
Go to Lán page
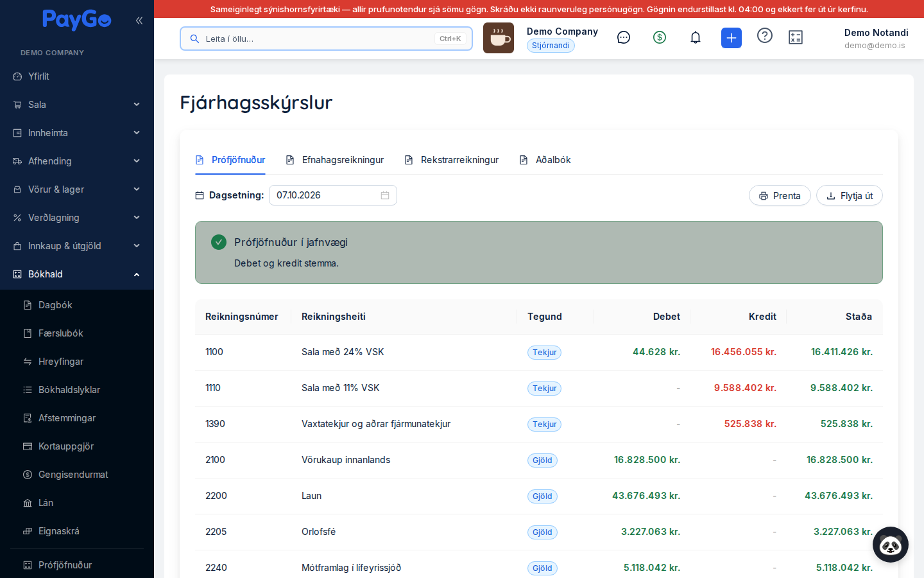(77, 503)
